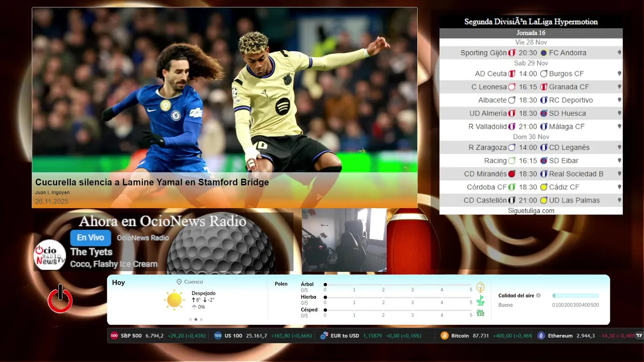Click the orange Bitcoin coin icon
Image resolution: width=644 pixels, height=362 pixels.
click(444, 335)
